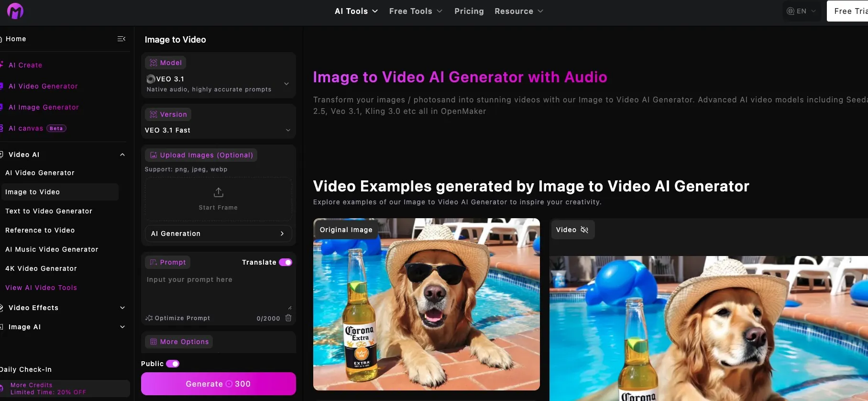The image size is (868, 401).
Task: Click the Optimize Prompt wand icon
Action: pos(149,318)
